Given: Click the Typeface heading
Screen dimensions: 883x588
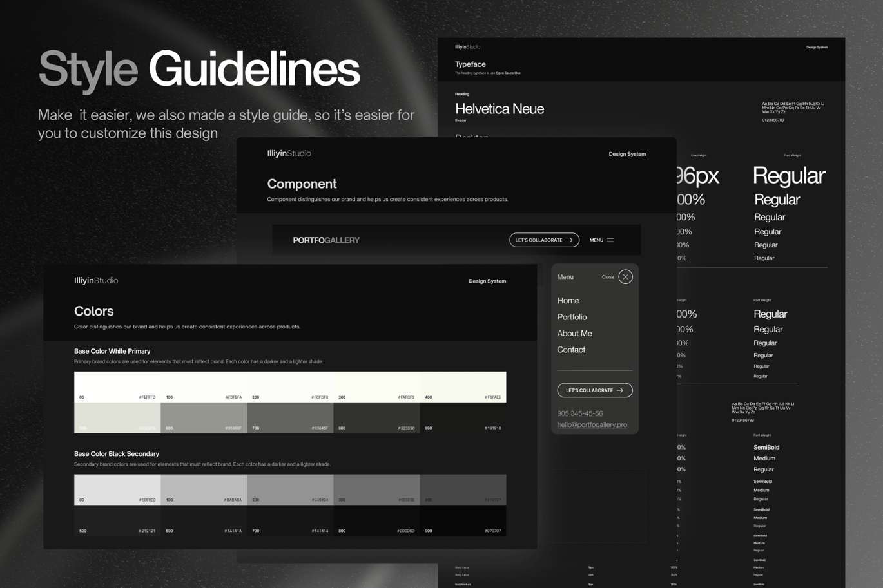Looking at the screenshot, I should pos(471,64).
